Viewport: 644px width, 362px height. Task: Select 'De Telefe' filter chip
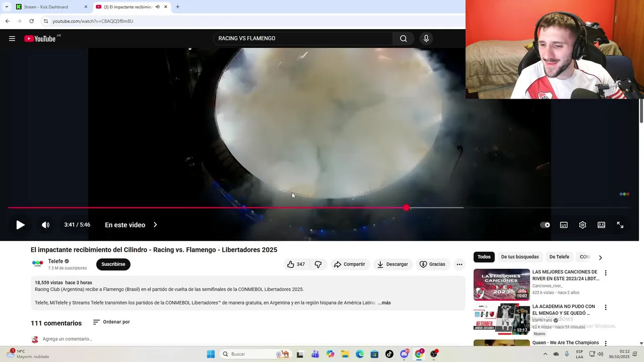559,257
